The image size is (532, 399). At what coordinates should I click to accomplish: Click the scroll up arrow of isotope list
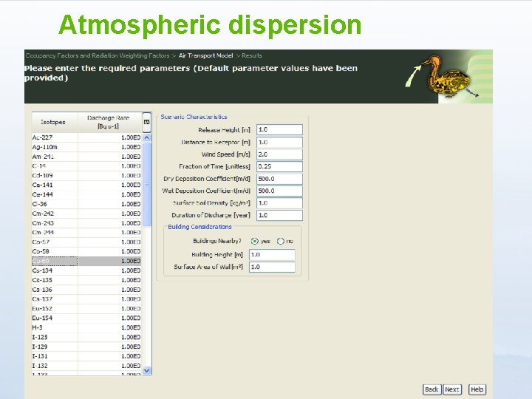tap(146, 137)
